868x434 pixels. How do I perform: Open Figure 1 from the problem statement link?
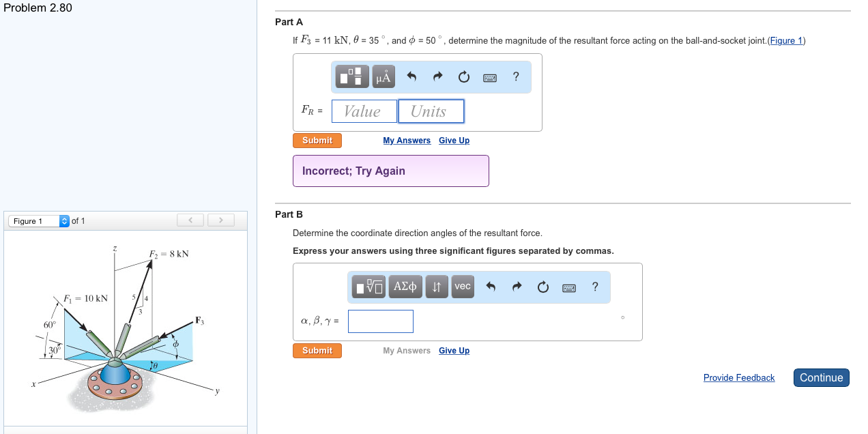tap(786, 40)
